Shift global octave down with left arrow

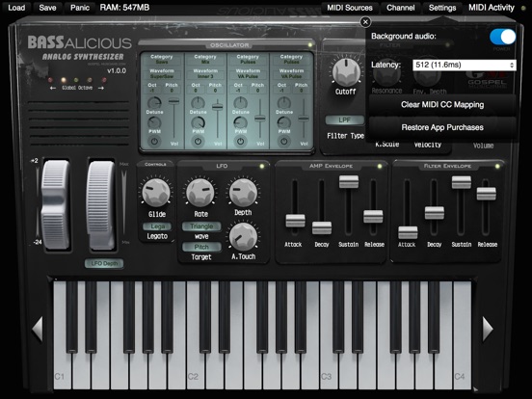(53, 88)
